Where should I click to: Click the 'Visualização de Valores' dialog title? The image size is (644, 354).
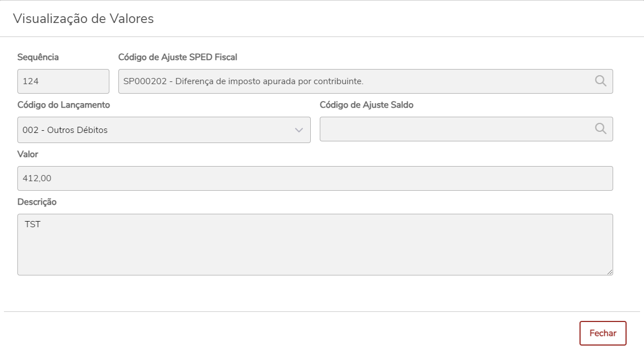coord(83,19)
